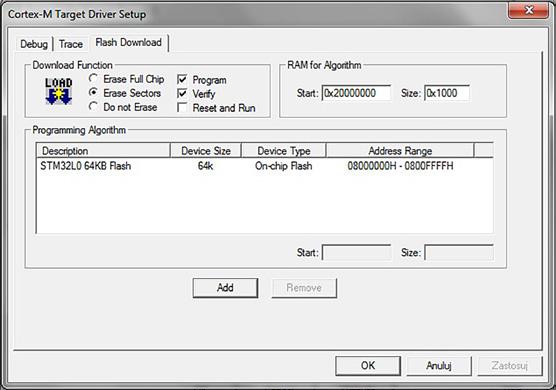Click Programming Algorithm Size field

[459, 253]
